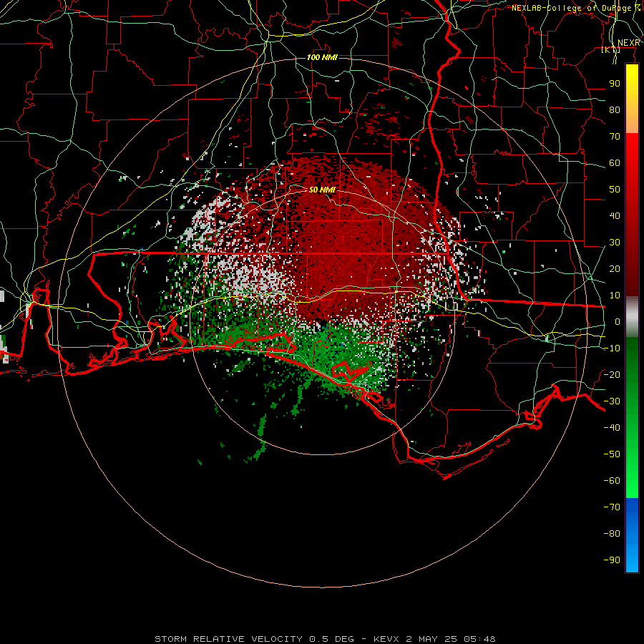Image resolution: width=644 pixels, height=644 pixels.
Task: Click the 50 NMI range ring label
Action: 322,190
